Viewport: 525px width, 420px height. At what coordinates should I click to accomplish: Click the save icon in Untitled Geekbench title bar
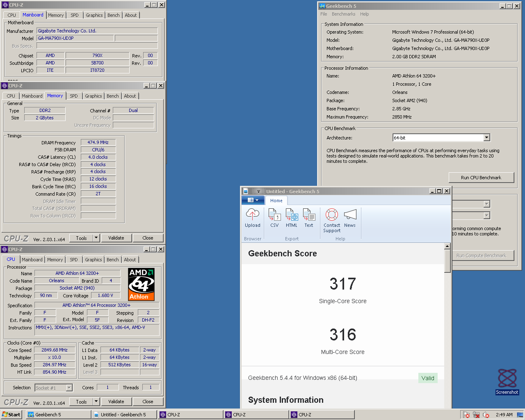coord(246,191)
